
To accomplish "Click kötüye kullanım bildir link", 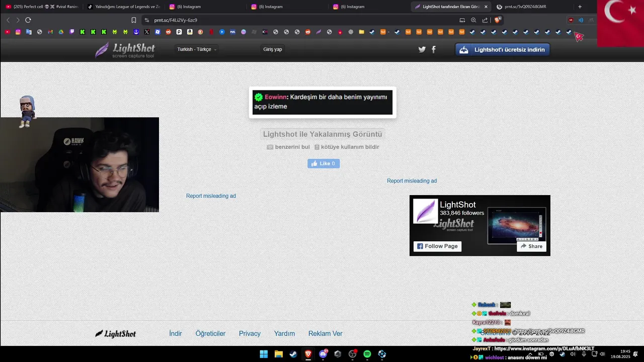I will click(347, 147).
